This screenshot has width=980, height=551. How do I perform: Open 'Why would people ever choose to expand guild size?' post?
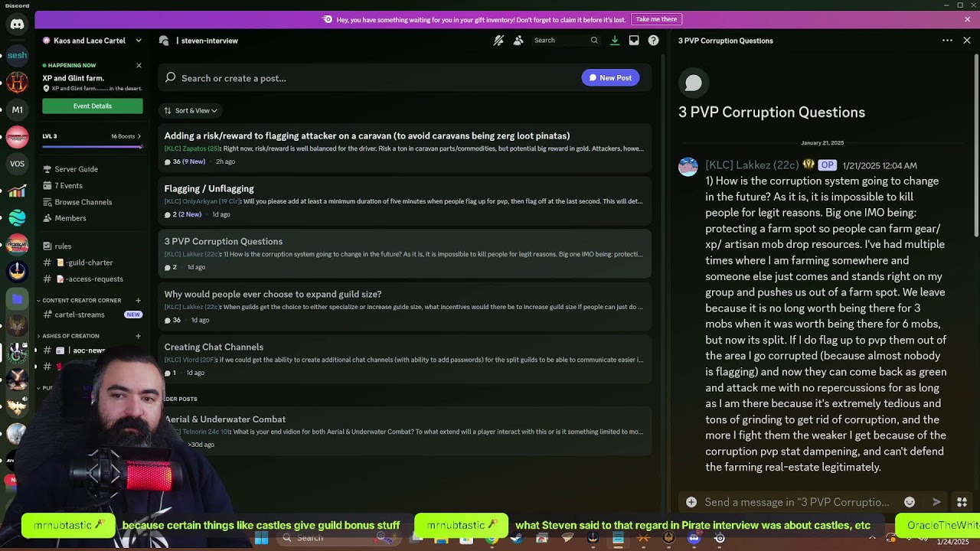point(404,306)
